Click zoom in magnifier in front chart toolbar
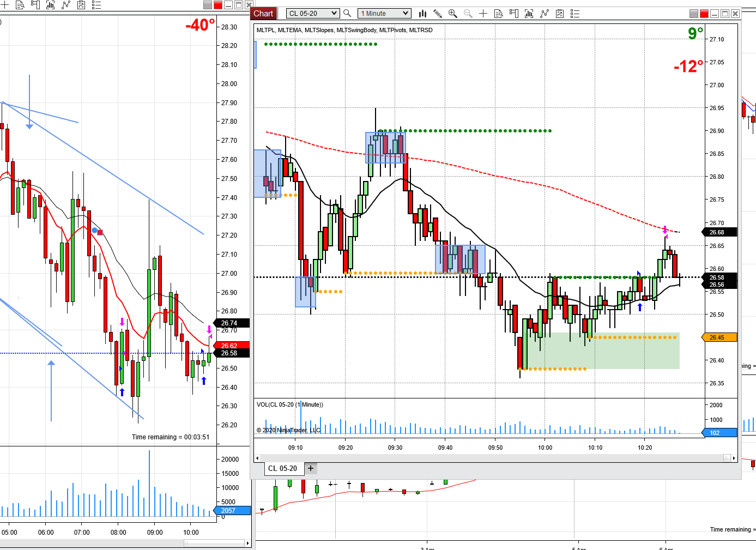 [x=452, y=13]
